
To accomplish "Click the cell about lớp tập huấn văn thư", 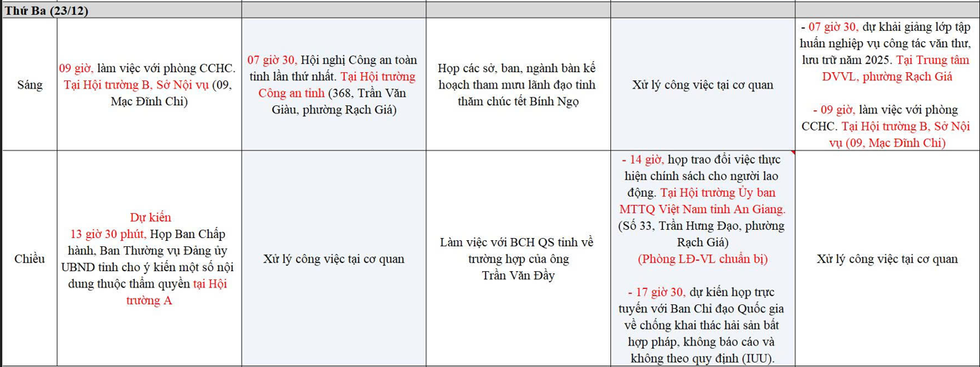I will click(887, 44).
